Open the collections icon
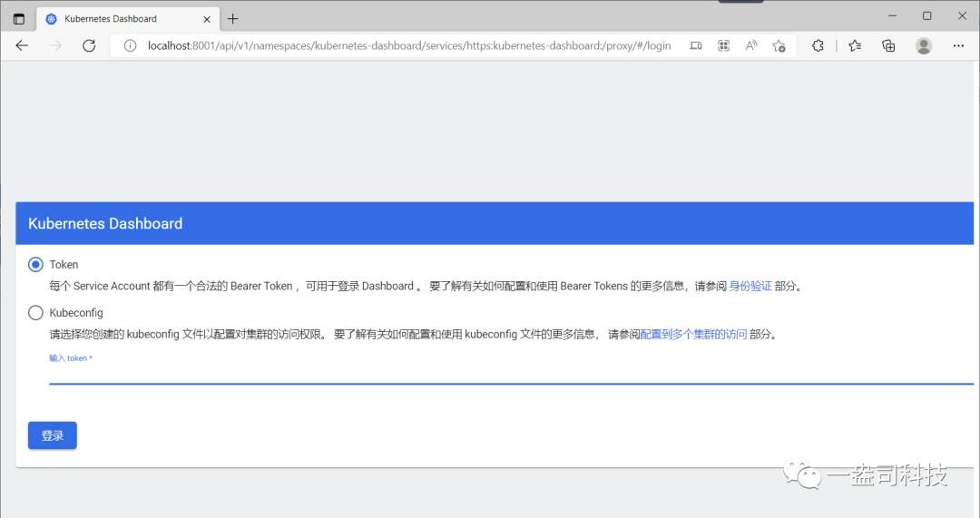Image resolution: width=980 pixels, height=518 pixels. coord(888,45)
